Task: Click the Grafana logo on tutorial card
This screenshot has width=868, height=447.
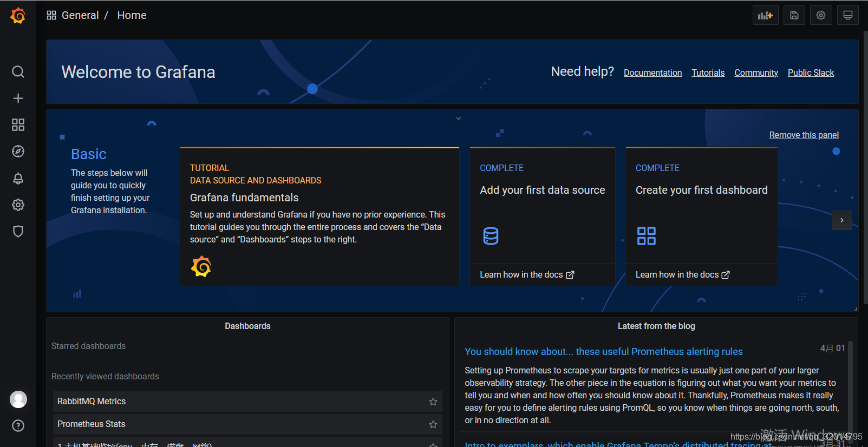Action: [201, 266]
